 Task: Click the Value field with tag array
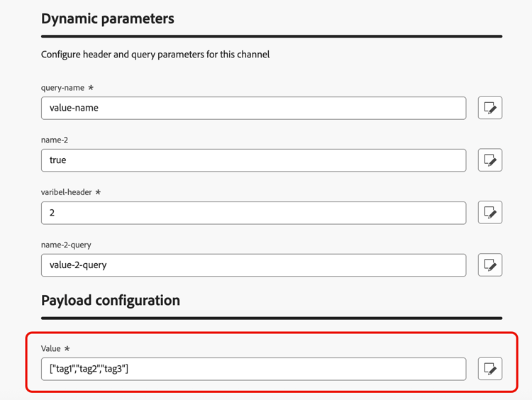253,369
